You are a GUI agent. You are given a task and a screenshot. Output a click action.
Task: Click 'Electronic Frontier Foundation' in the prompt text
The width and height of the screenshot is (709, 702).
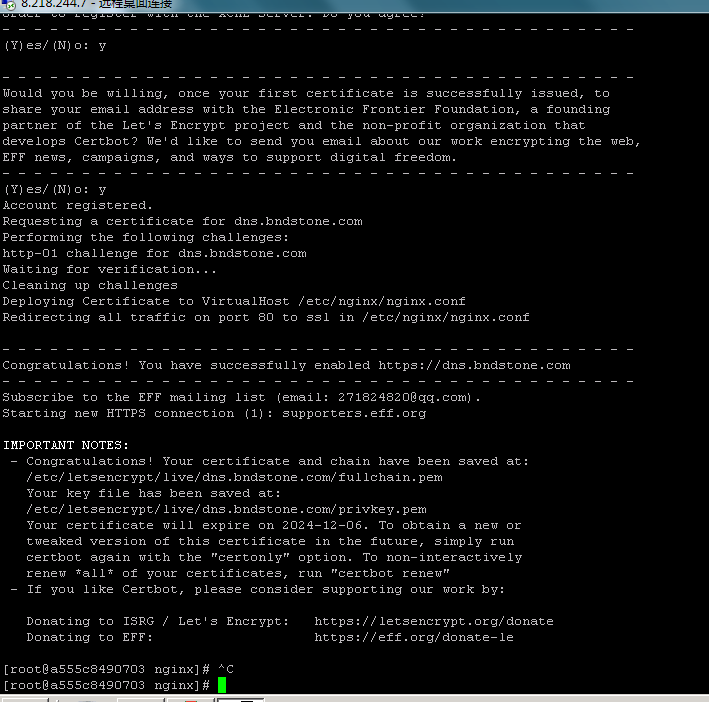pos(394,109)
